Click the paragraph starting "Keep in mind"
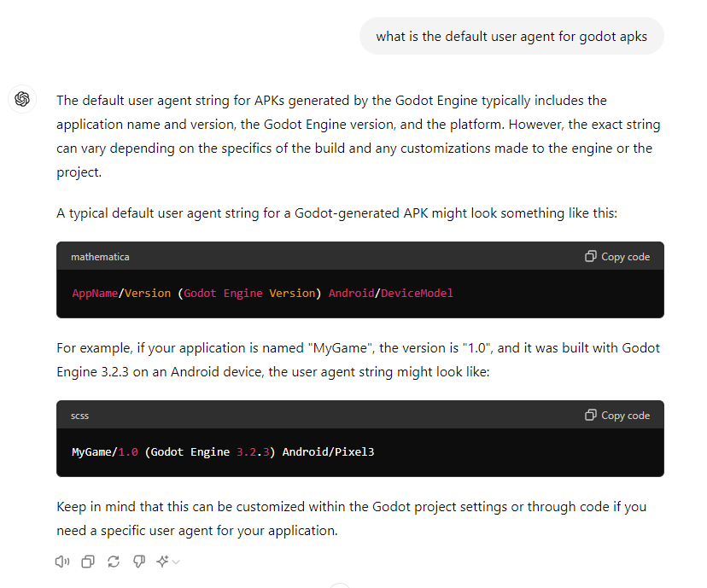707x588 pixels. coord(351,519)
